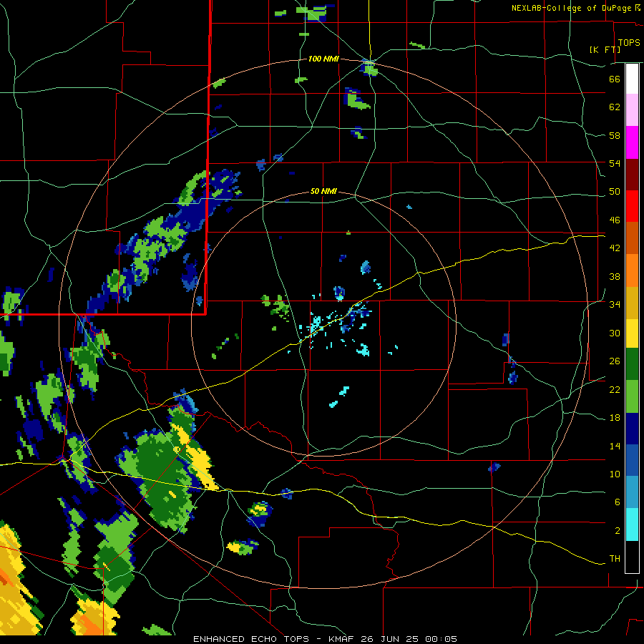The height and width of the screenshot is (644, 644).
Task: Click the legend value "2"
Action: 618,531
